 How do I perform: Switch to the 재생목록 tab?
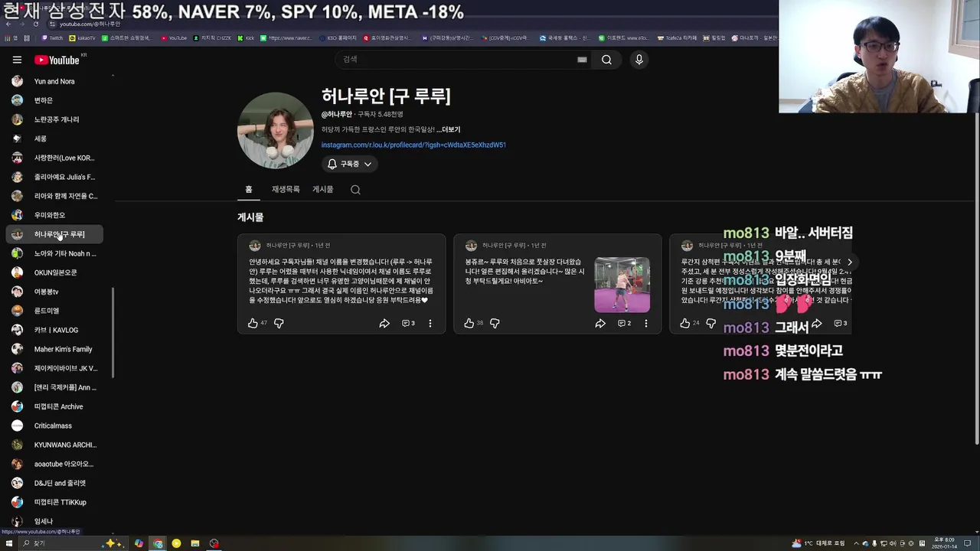point(286,189)
